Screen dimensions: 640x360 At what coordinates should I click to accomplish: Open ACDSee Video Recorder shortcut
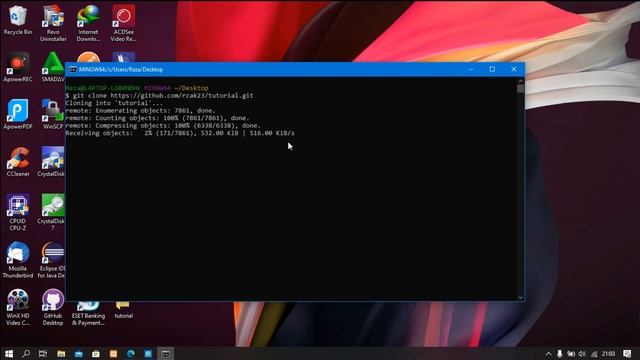pyautogui.click(x=123, y=23)
